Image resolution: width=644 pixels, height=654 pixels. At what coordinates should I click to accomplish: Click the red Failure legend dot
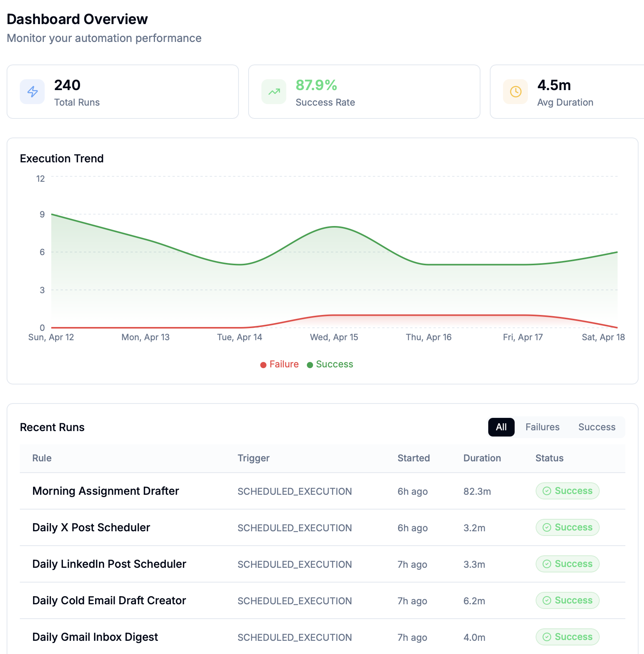(x=263, y=365)
